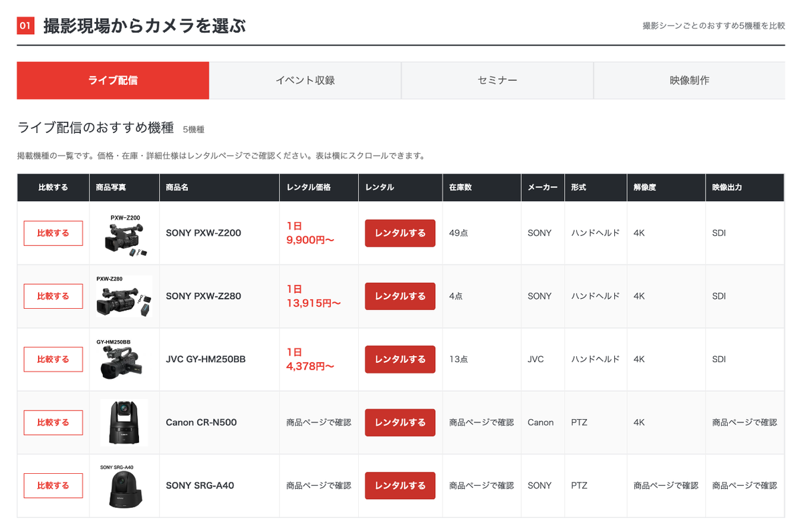Click the price 13,915円〜

[x=313, y=303]
